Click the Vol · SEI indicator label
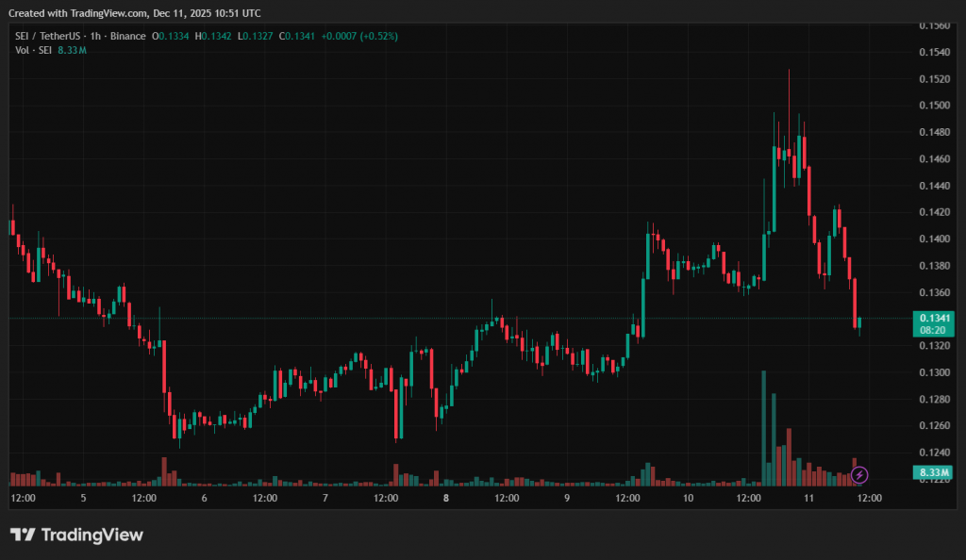This screenshot has width=966, height=560. (33, 50)
